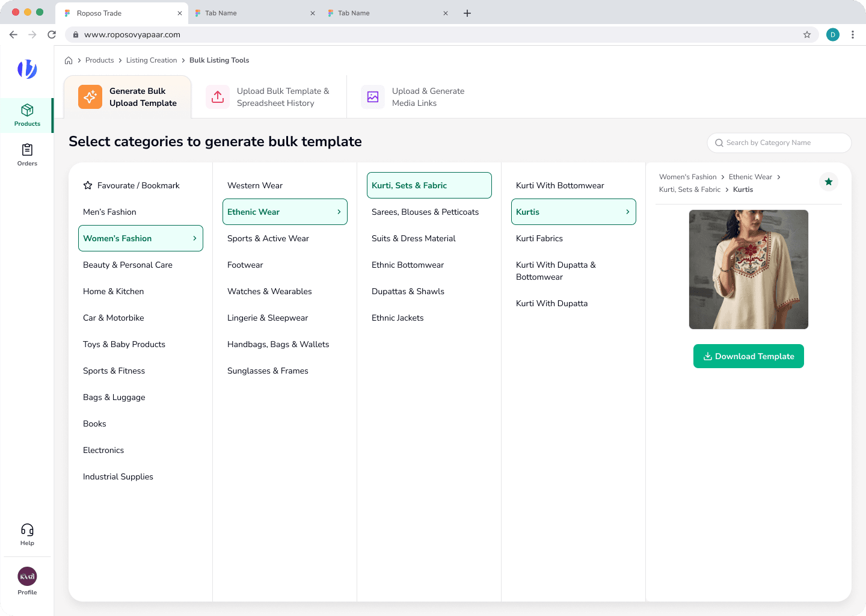Go to home via breadcrumb house icon
Screen dimensions: 866x616
pos(69,60)
